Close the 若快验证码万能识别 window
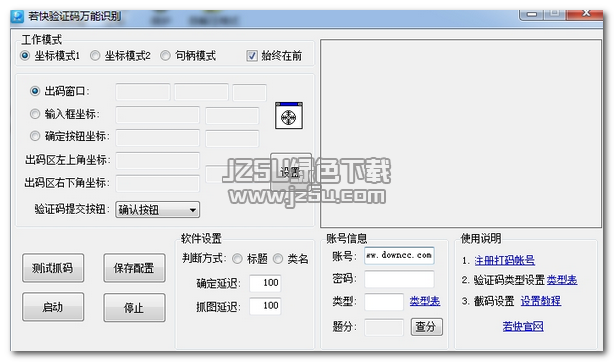This screenshot has width=614, height=362. point(586,14)
